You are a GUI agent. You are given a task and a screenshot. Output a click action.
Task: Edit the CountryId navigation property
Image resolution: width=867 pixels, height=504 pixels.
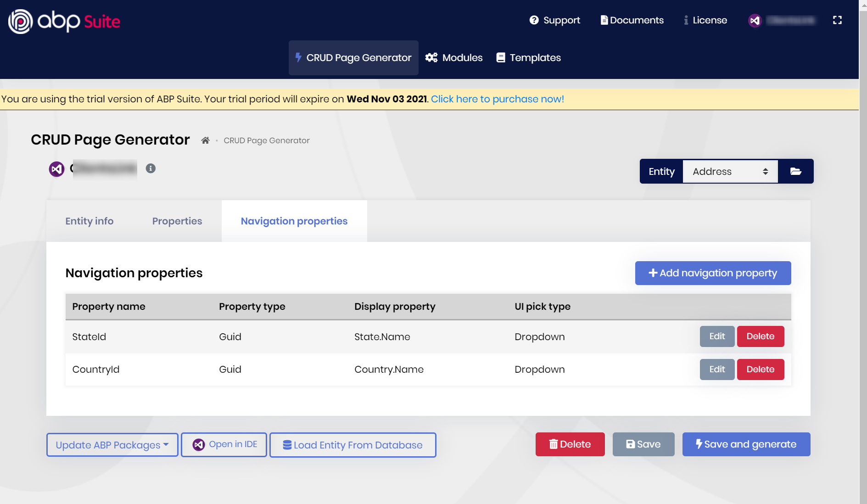pyautogui.click(x=717, y=370)
